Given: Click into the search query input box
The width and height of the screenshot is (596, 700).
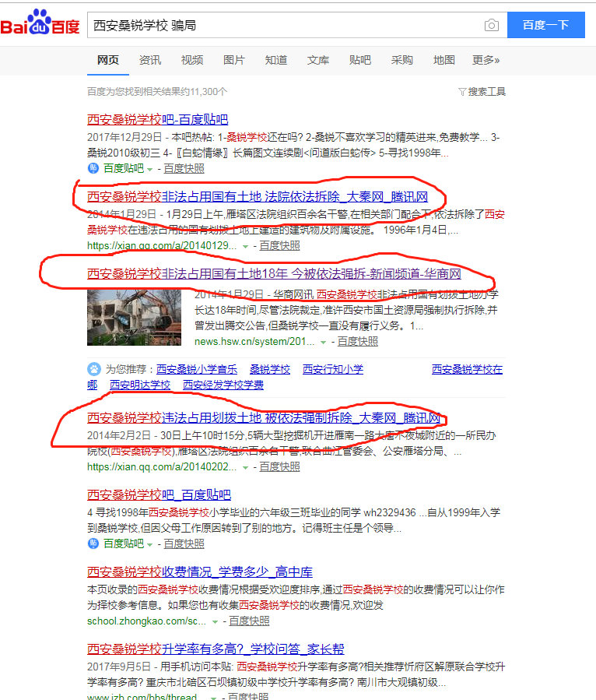Looking at the screenshot, I should [280, 26].
